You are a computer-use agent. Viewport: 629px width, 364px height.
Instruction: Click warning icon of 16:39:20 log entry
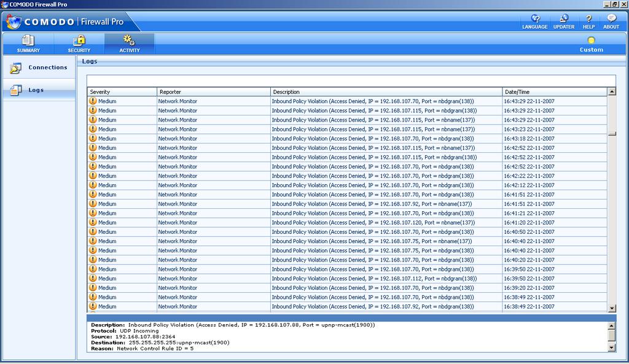pyautogui.click(x=93, y=287)
